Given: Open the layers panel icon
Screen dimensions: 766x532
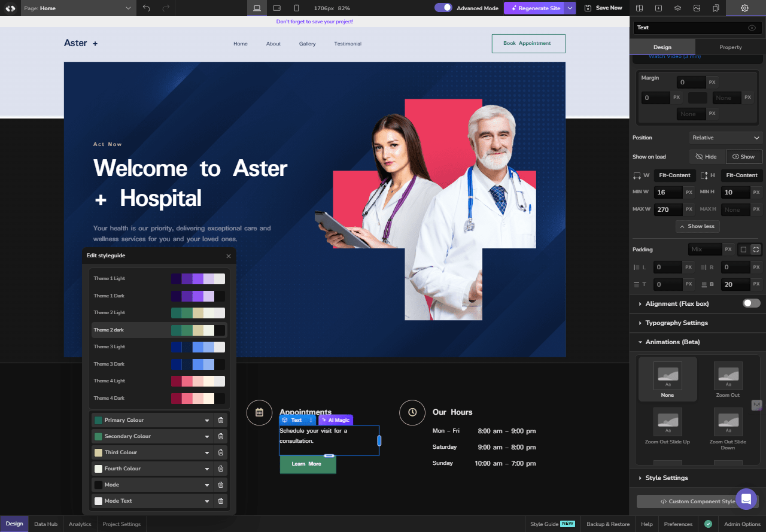Looking at the screenshot, I should point(677,8).
